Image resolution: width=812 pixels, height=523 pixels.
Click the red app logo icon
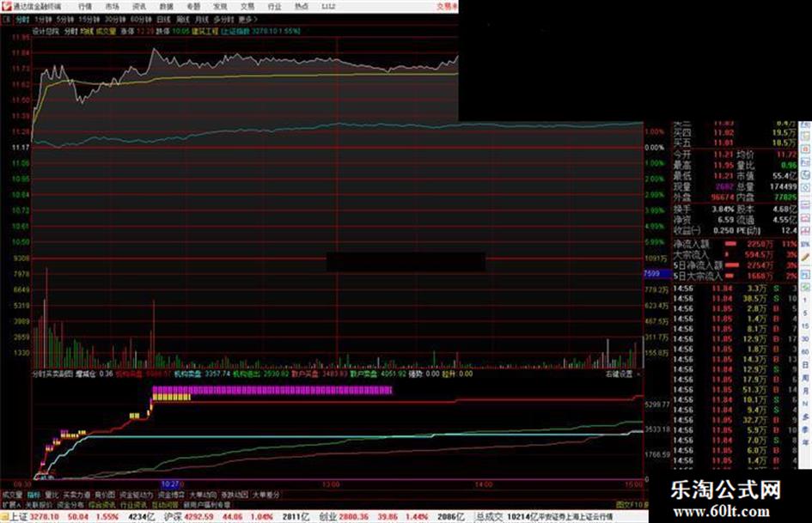(6, 6)
